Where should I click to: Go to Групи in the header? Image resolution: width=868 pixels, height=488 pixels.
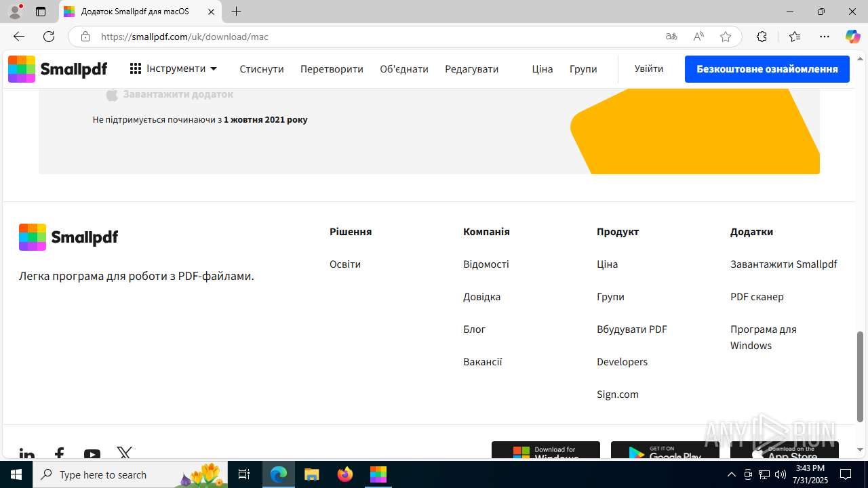pyautogui.click(x=583, y=69)
